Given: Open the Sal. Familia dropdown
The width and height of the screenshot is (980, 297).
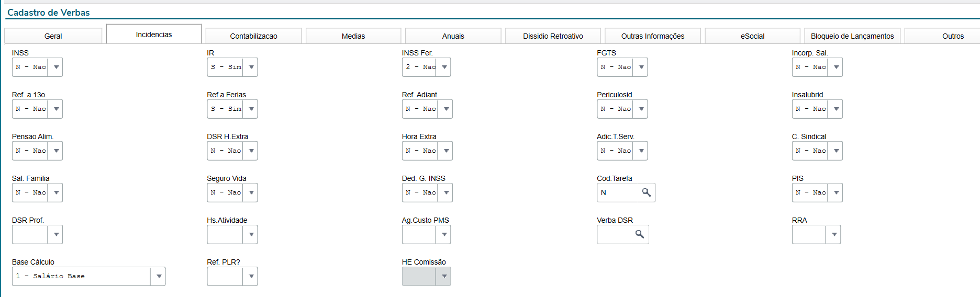Looking at the screenshot, I should (56, 193).
